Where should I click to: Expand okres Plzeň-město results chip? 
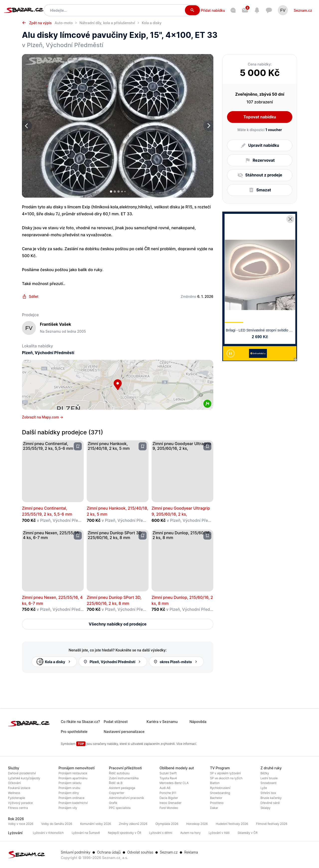176,661
